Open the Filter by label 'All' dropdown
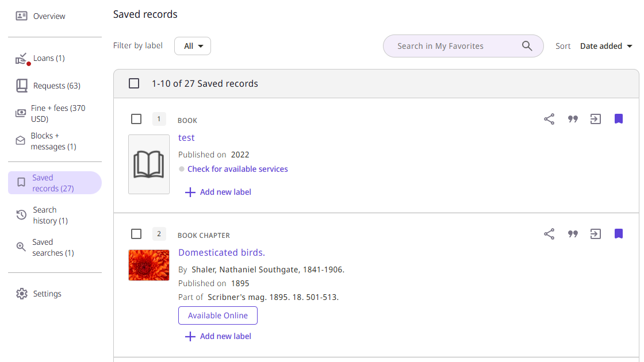Screen dimensions: 644x362 [193, 46]
